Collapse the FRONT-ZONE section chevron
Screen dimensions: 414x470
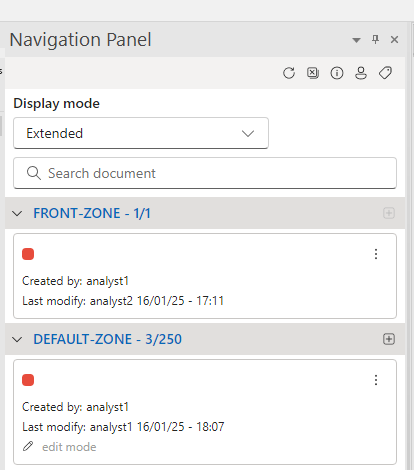pos(17,213)
